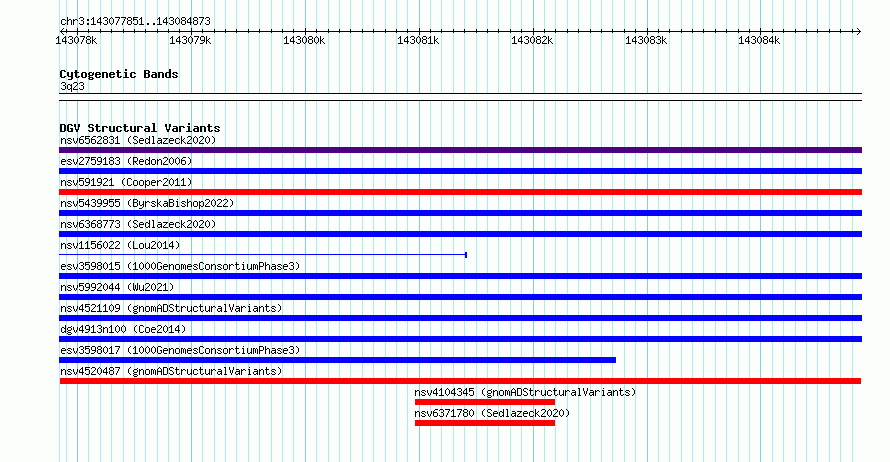890x462 pixels.
Task: Click the end tick of the nsv1156022 line
Action: click(x=466, y=255)
